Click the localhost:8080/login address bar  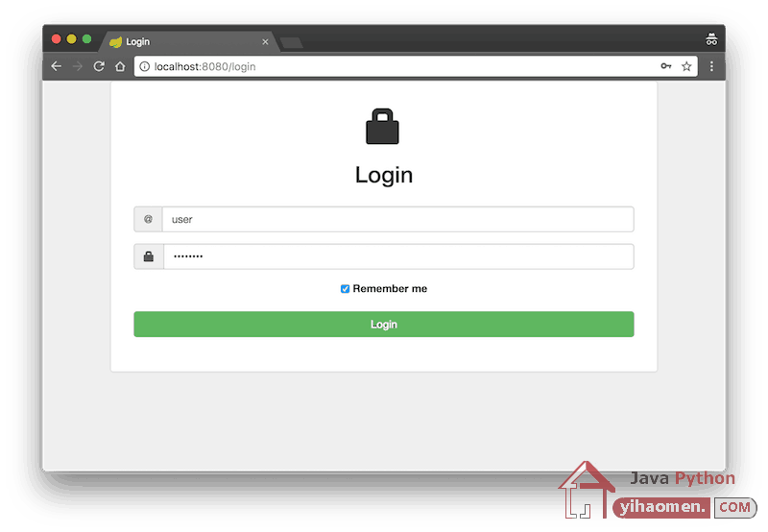click(x=401, y=66)
